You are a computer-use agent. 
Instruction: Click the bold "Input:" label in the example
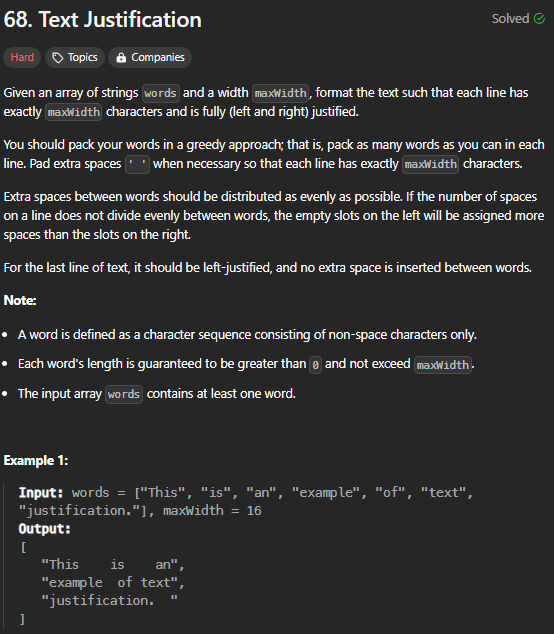pyautogui.click(x=41, y=493)
